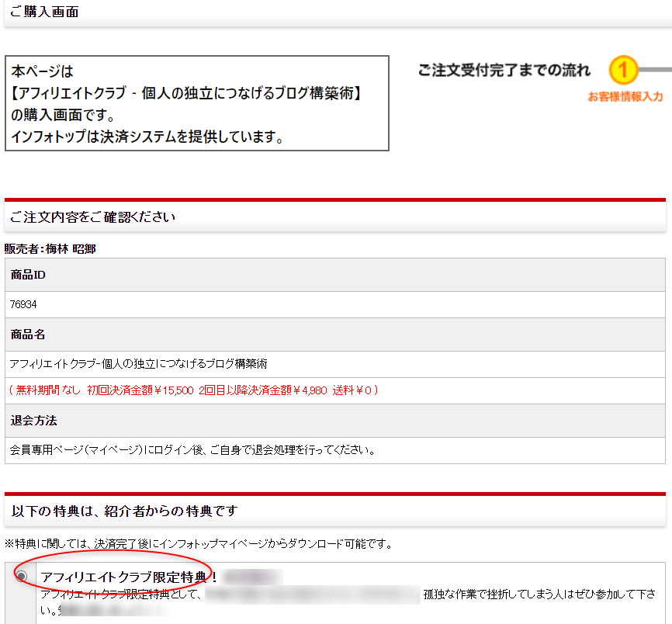
Task: Click the product ID value 76934
Action: point(24,305)
